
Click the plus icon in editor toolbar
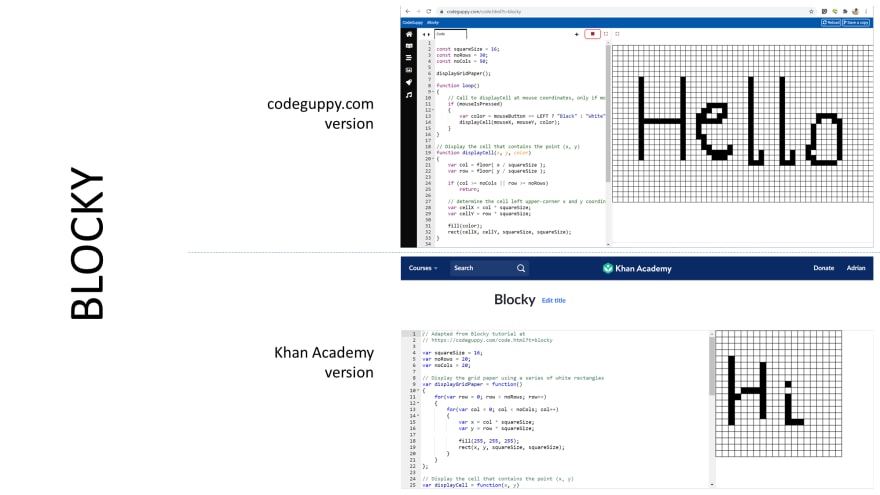(x=576, y=34)
